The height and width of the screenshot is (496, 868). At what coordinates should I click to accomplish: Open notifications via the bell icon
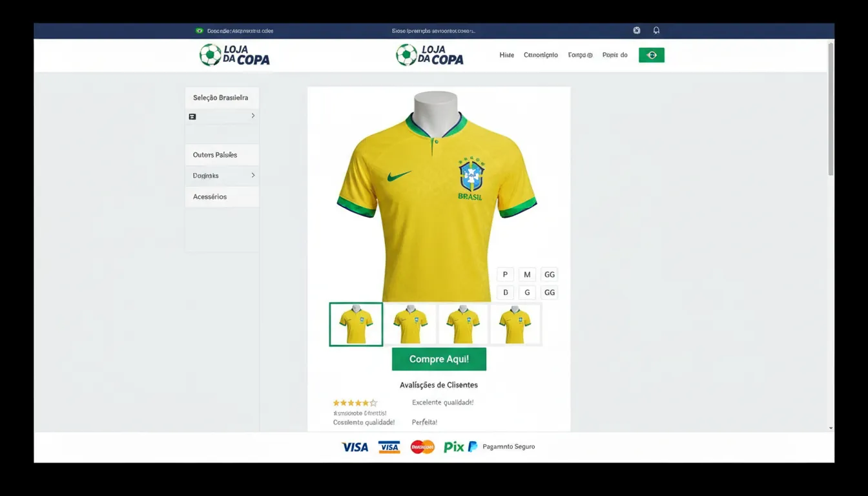656,30
